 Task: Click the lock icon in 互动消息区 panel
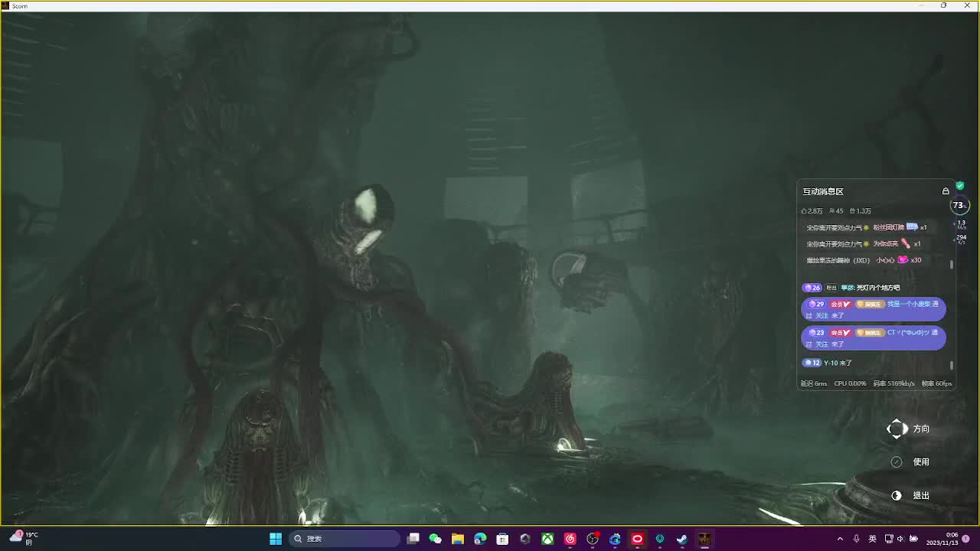point(946,191)
